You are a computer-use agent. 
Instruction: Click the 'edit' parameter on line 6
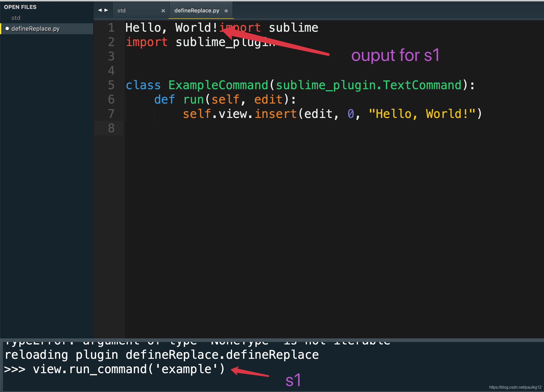tap(268, 99)
